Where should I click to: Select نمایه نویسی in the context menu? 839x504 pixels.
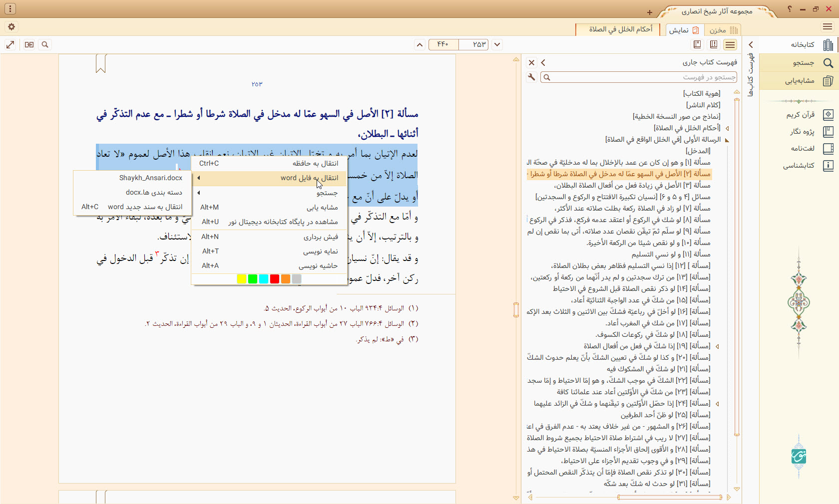pos(269,251)
